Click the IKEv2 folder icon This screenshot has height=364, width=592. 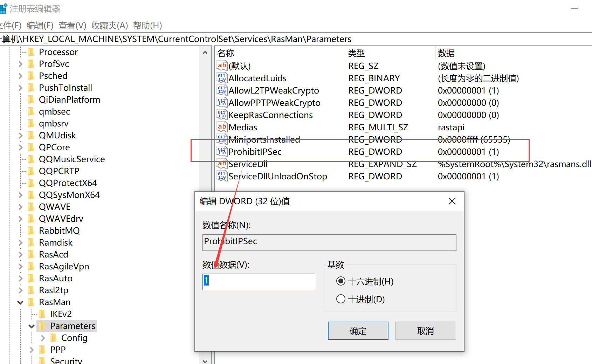[x=42, y=314]
